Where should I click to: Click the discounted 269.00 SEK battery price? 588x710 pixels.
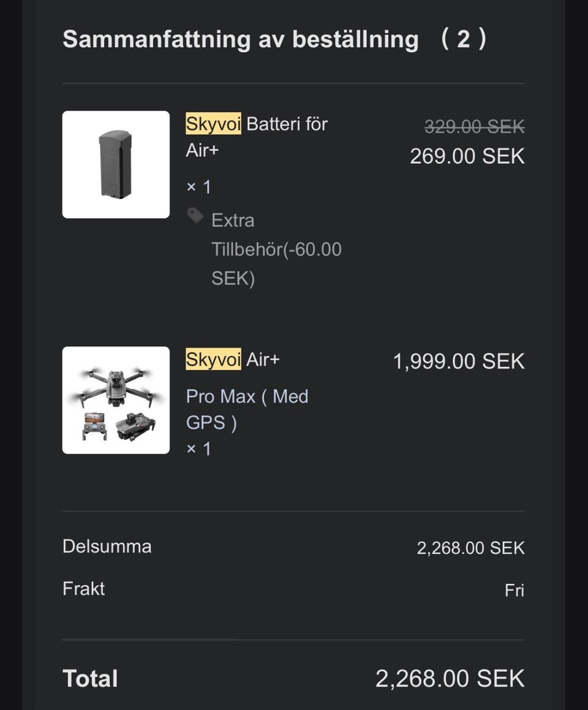coord(467,156)
